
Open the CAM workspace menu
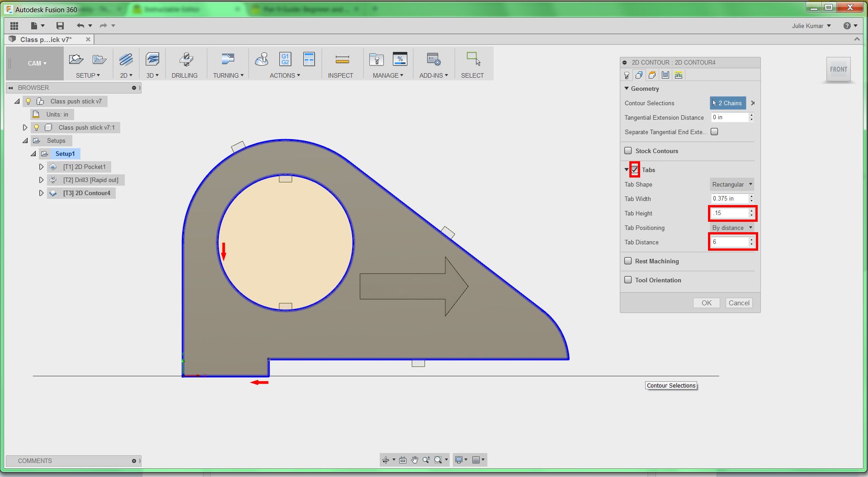pos(36,63)
